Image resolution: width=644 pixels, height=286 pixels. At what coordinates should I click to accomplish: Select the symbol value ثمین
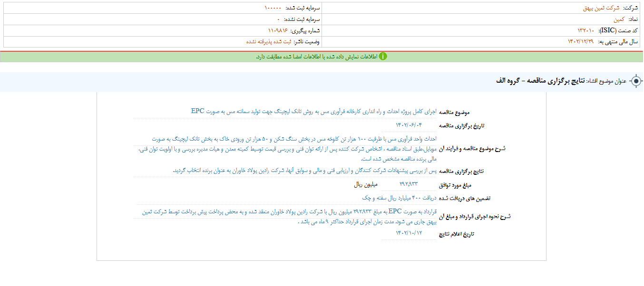[618, 19]
